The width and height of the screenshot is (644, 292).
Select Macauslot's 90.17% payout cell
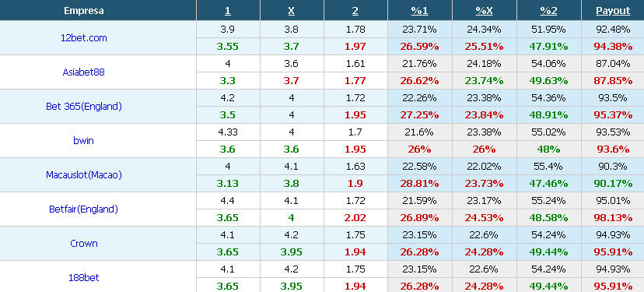coord(613,184)
